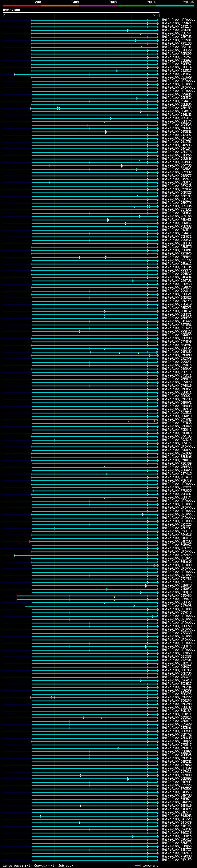Screen dimensions: 197x868
Task: Click UniRef100_A8X7Y8 entry label
Action: [x=177, y=548]
